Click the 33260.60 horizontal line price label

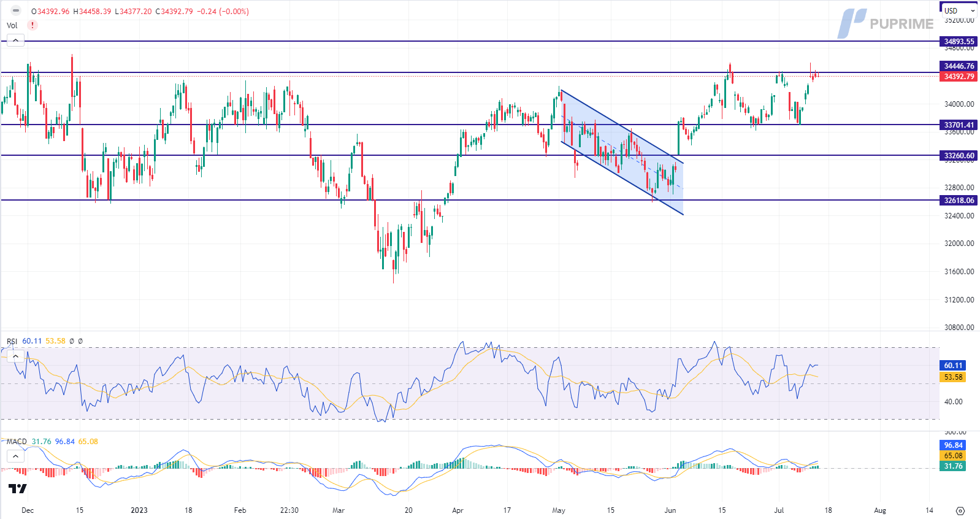click(x=959, y=156)
